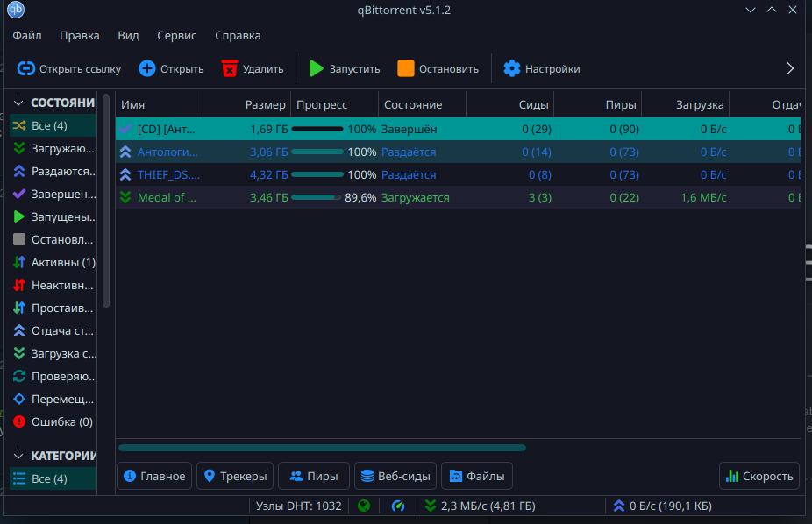This screenshot has height=524, width=812.
Task: Click upload speed '0 Б/с (190,1 КБ)'
Action: [x=663, y=506]
